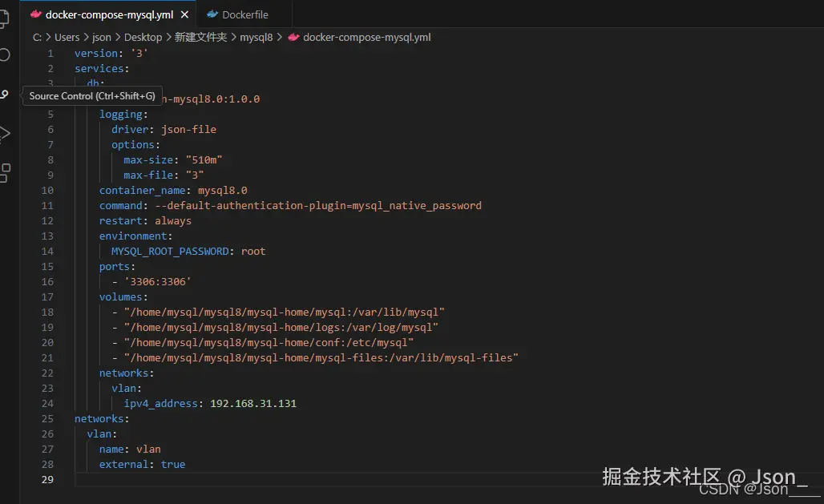The height and width of the screenshot is (504, 824).
Task: Open the Run and Debug activity bar icon
Action: [5, 134]
